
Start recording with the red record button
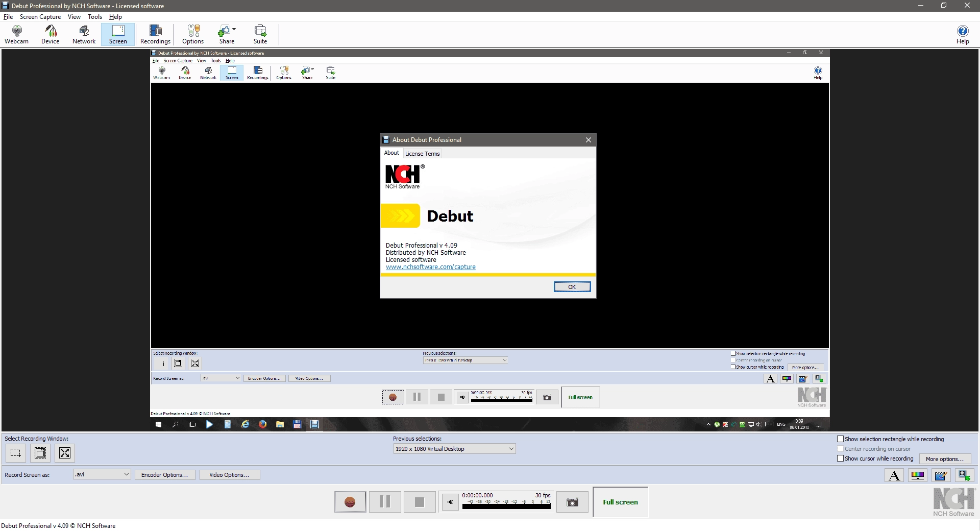tap(350, 502)
